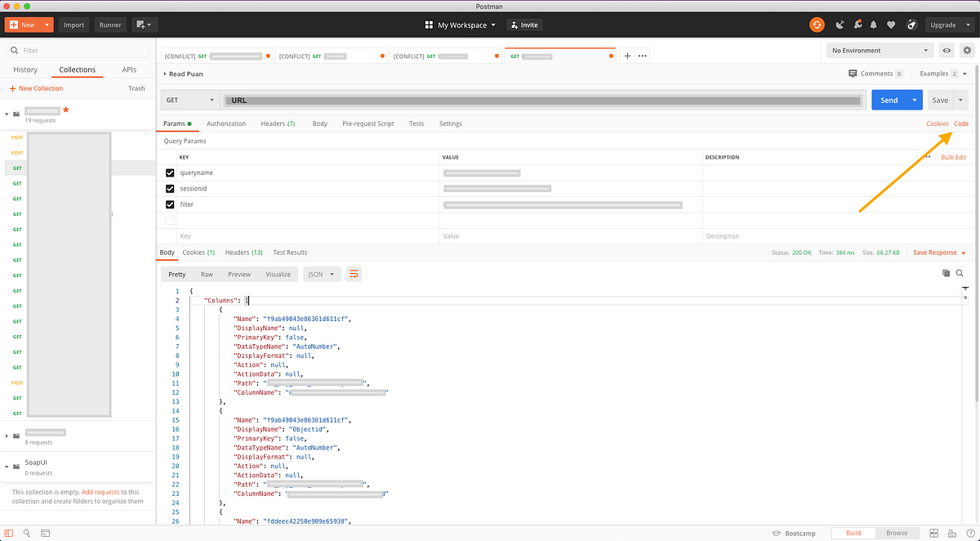Open Find and Replace in status bar
Screen dimensions: 980x541
27,533
